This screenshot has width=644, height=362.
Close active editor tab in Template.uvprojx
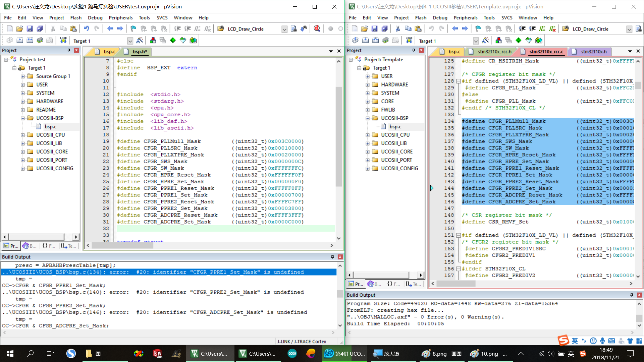pos(638,51)
